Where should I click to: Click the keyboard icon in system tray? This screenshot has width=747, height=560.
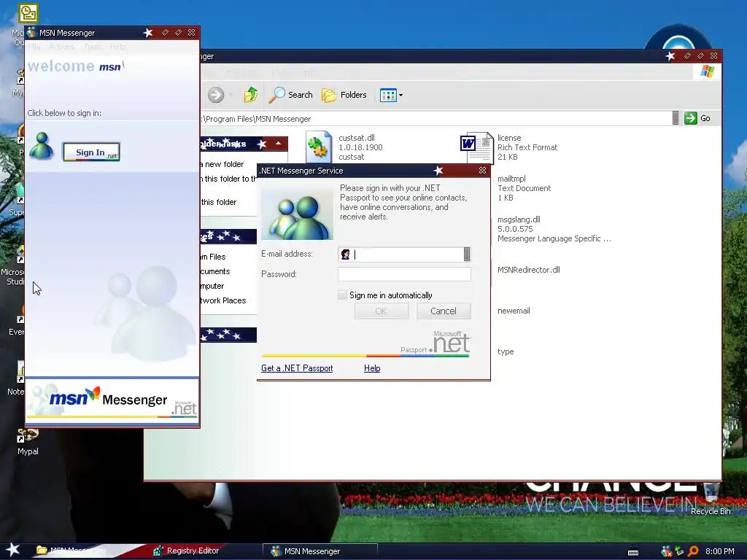coord(633,552)
